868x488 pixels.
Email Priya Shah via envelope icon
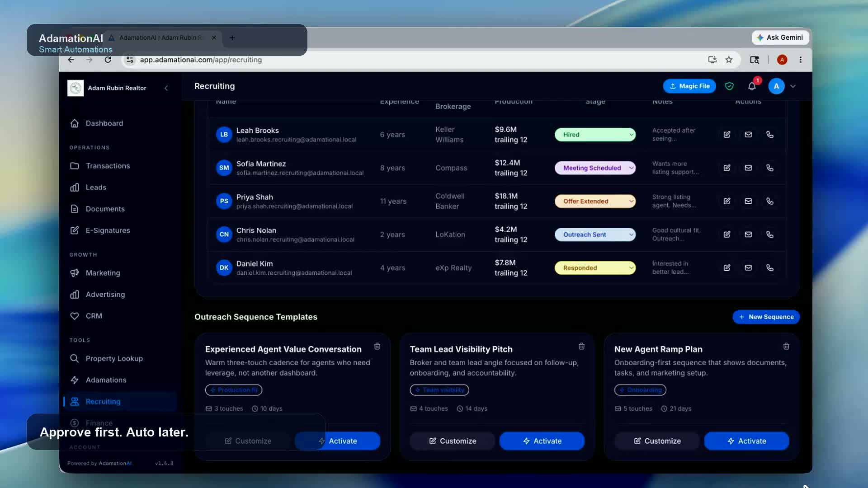748,201
